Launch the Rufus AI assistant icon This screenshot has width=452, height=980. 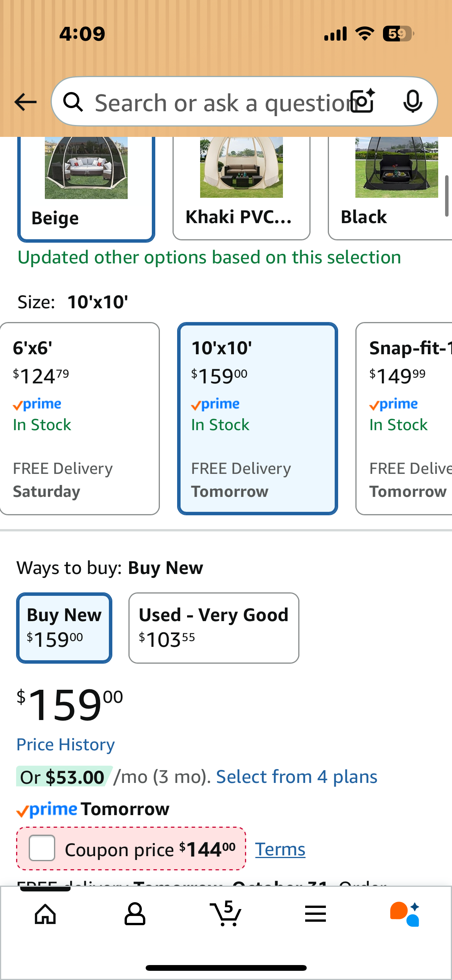tap(405, 914)
